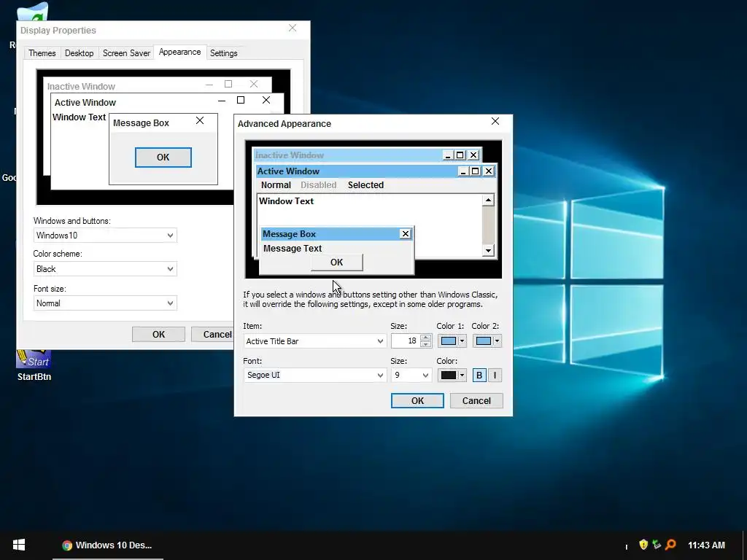Increase the item Size spinner value
The width and height of the screenshot is (747, 560).
coord(425,338)
